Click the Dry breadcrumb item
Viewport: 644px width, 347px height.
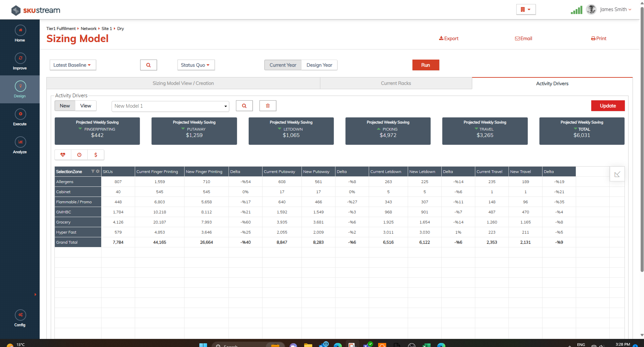(x=120, y=29)
